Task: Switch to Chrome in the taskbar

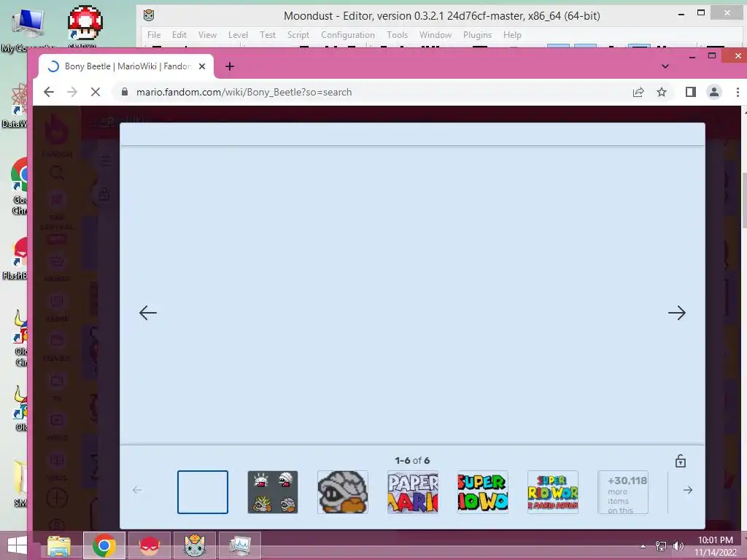Action: [104, 545]
